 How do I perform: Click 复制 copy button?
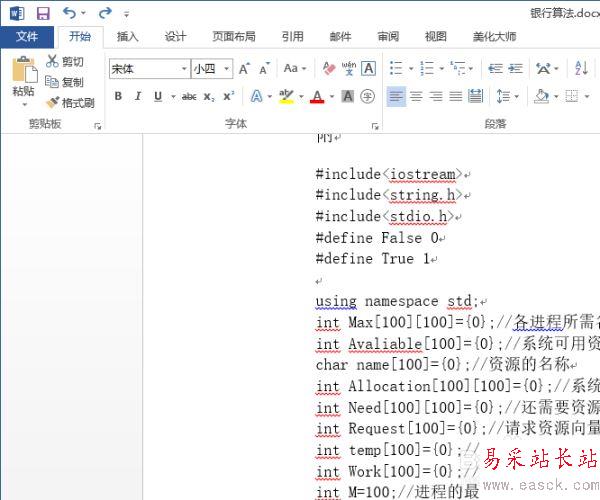(64, 82)
